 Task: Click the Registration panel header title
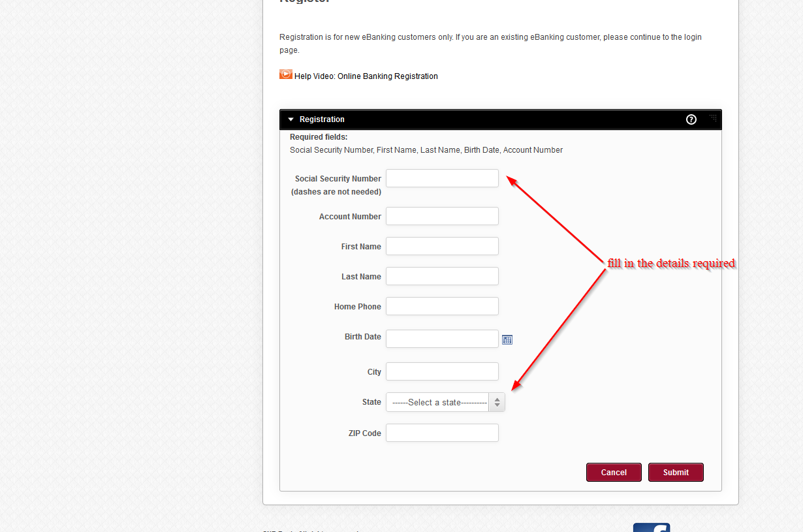point(322,119)
